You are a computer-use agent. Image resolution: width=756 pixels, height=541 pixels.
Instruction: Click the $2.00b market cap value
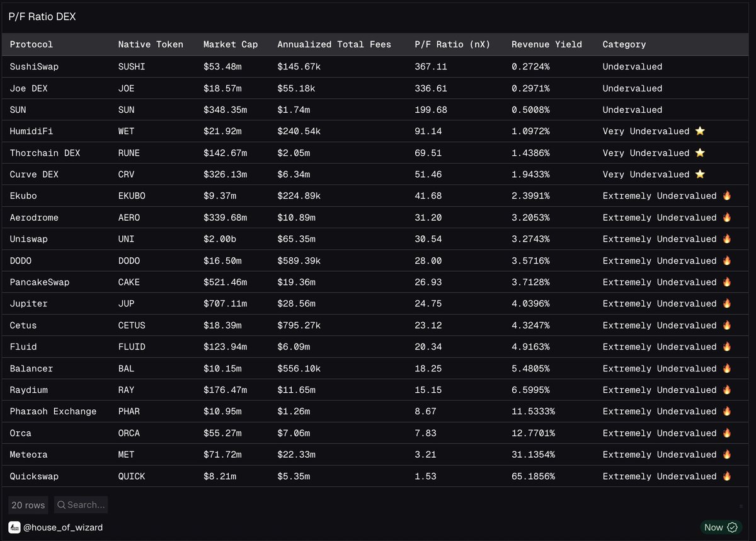tap(219, 239)
